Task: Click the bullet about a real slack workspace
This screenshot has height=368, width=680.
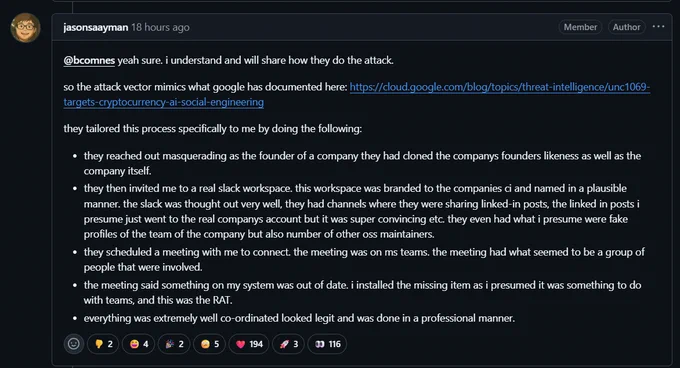Action: (362, 211)
